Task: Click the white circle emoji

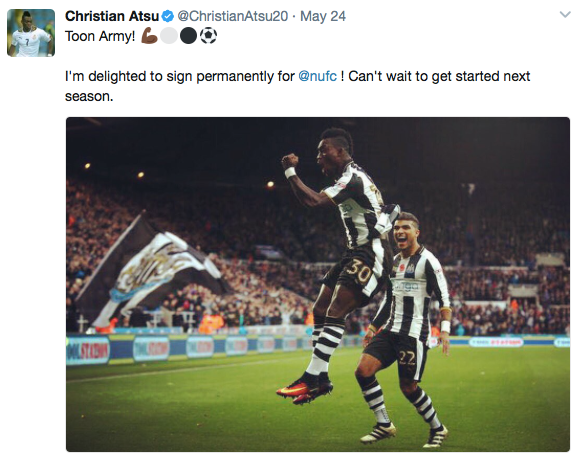Action: 169,36
